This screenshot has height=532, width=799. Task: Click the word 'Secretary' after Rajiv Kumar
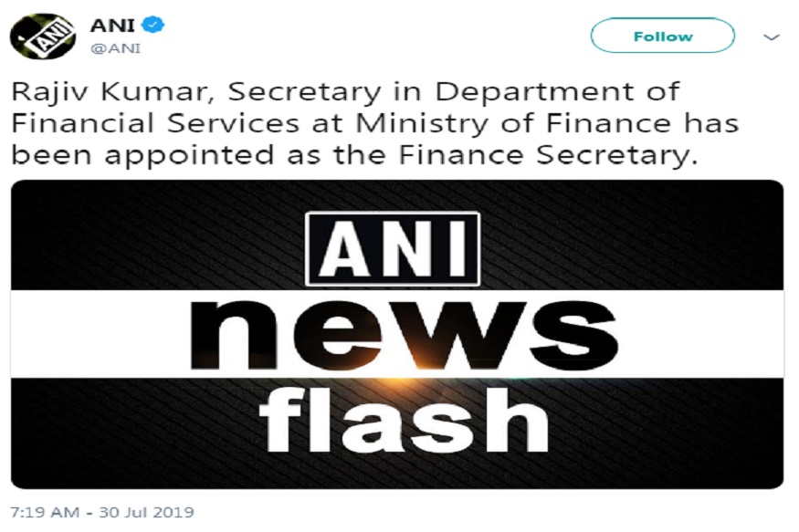(304, 94)
